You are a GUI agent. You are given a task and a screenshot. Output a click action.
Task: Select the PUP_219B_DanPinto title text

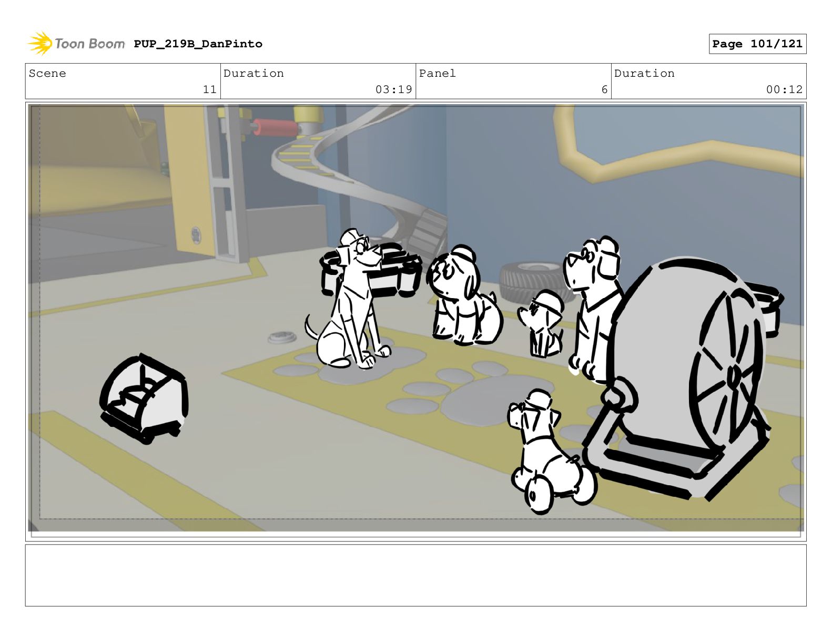click(x=198, y=44)
